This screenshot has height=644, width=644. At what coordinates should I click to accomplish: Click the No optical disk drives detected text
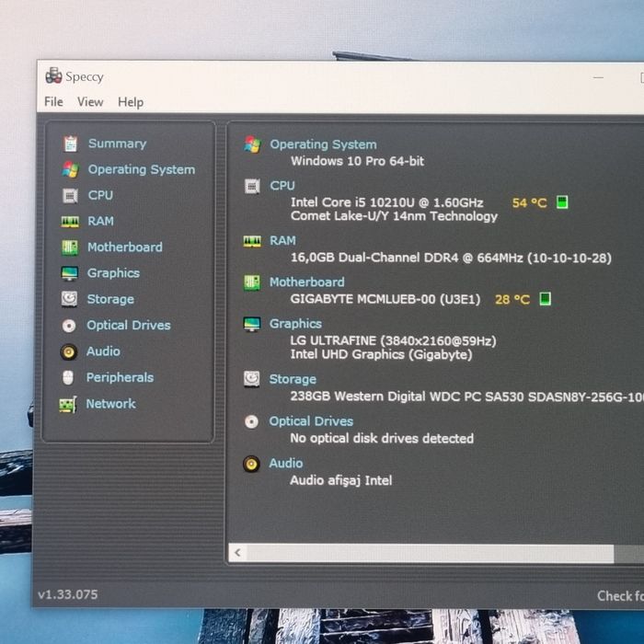382,438
